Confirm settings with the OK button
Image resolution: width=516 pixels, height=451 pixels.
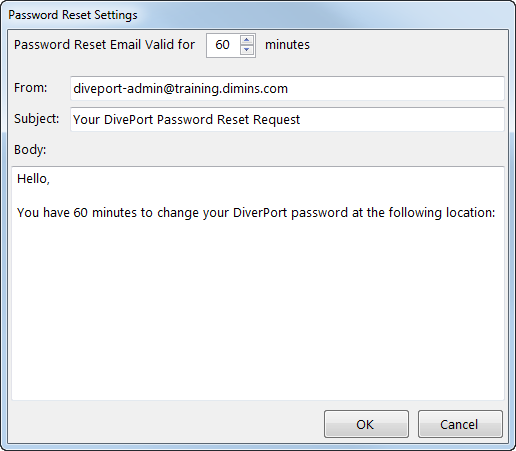[x=366, y=424]
